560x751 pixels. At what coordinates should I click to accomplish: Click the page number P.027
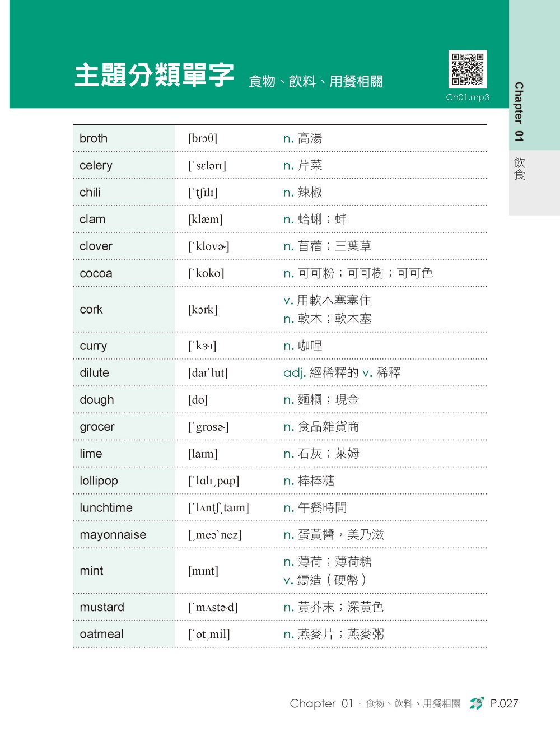click(504, 703)
